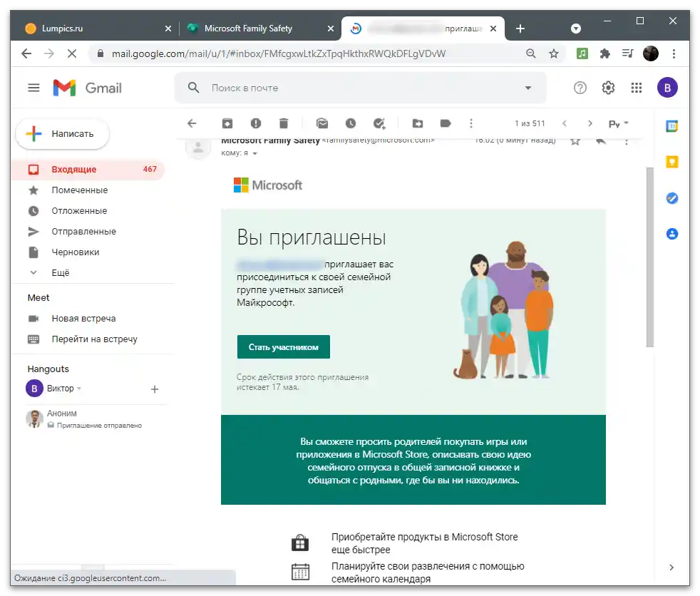700x596 pixels.
Task: Report the email as spam
Action: 256,123
